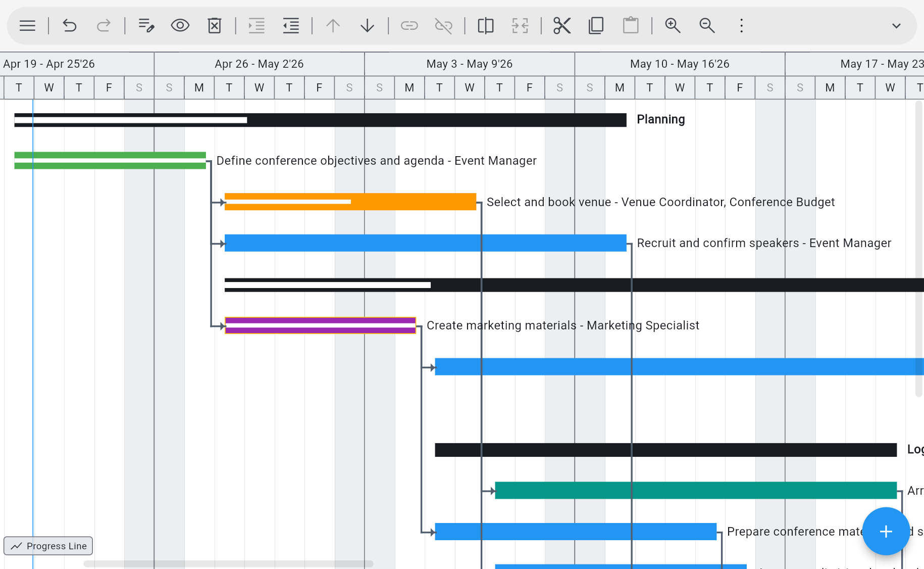Zoom out of the timeline
Viewport: 924px width, 569px height.
707,25
